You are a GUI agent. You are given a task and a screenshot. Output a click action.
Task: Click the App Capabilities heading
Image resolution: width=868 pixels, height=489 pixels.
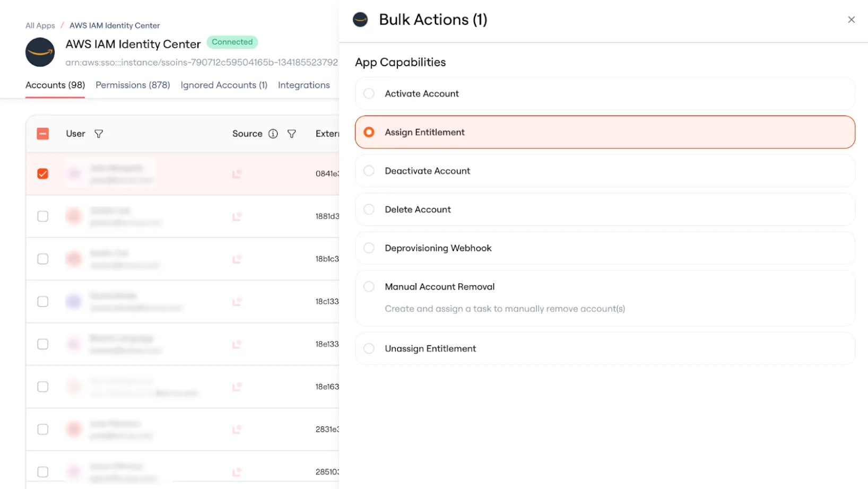(401, 62)
